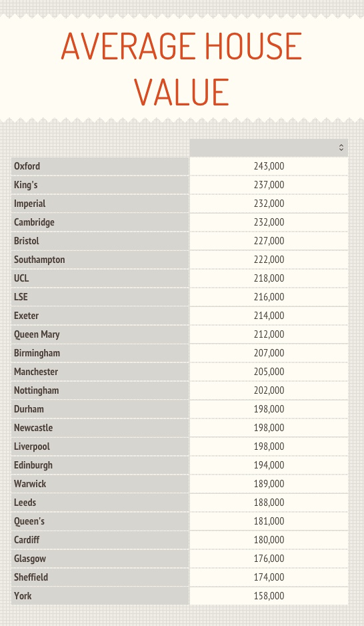Select the York row label
The height and width of the screenshot is (626, 364).
tap(100, 596)
